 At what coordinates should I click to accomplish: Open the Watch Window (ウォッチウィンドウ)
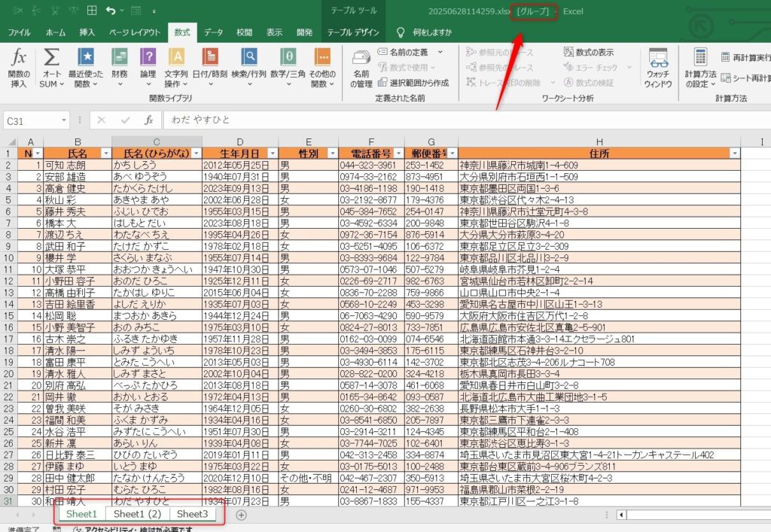pyautogui.click(x=658, y=68)
